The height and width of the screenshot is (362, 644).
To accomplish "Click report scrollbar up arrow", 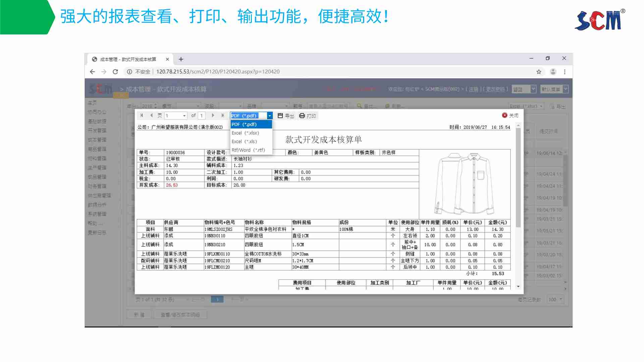I will coord(518,125).
